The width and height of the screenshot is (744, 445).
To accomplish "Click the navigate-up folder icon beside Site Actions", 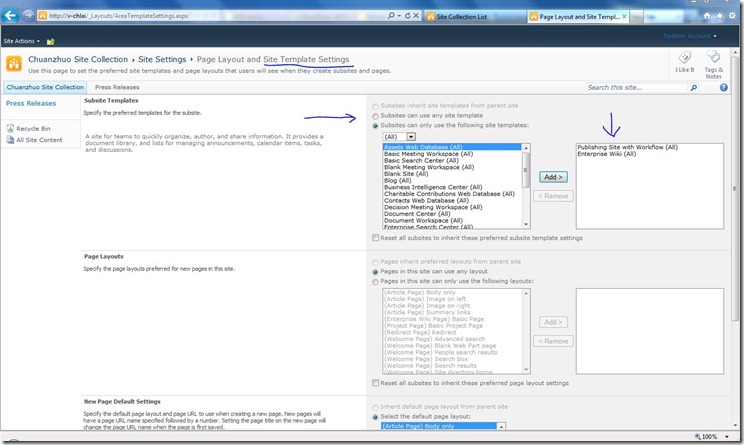I will pos(50,42).
